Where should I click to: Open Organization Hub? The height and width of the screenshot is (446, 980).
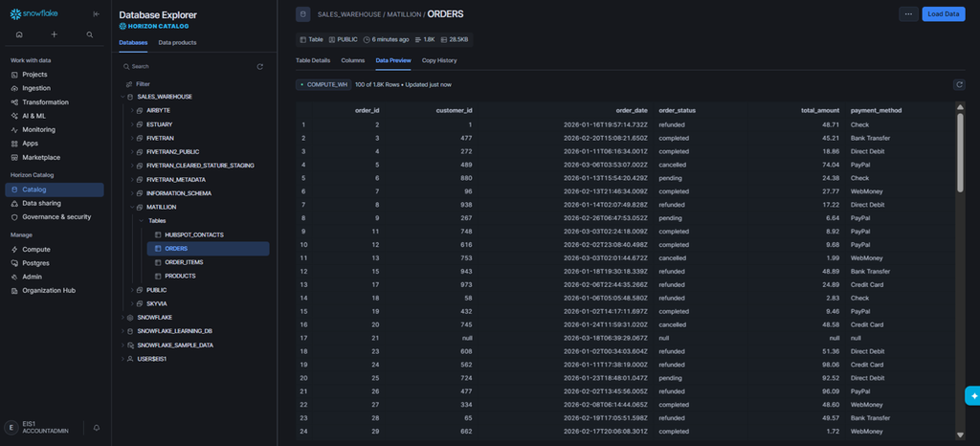tap(49, 290)
